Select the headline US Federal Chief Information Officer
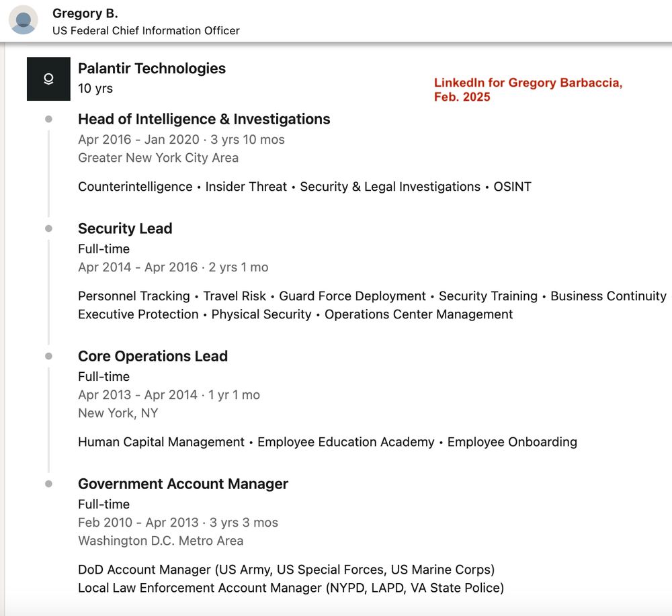This screenshot has width=672, height=616. [x=146, y=31]
